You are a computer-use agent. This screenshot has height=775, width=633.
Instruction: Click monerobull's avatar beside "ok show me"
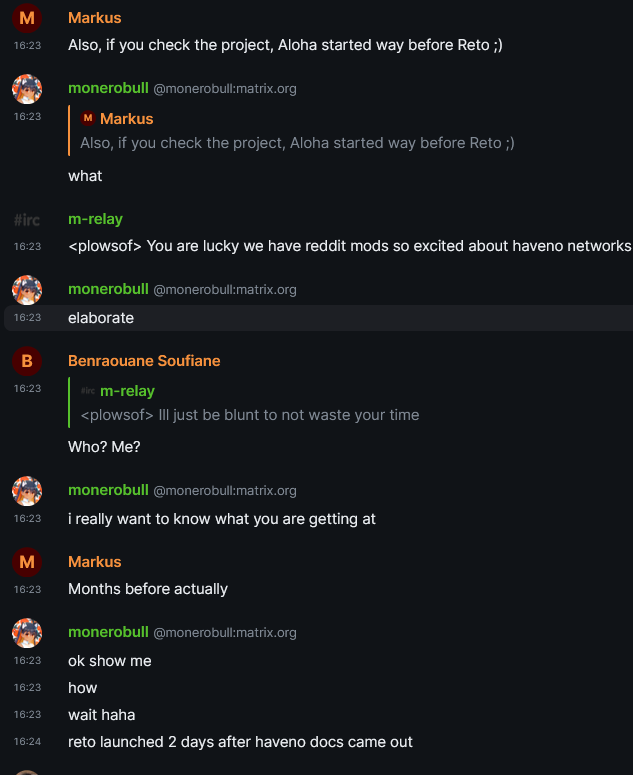coord(27,633)
